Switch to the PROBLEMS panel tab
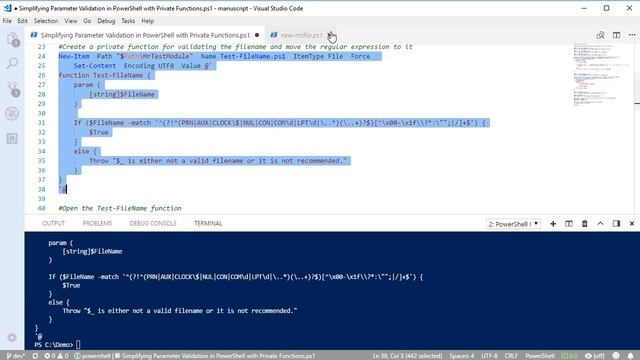This screenshot has height=360, width=640. click(x=97, y=223)
